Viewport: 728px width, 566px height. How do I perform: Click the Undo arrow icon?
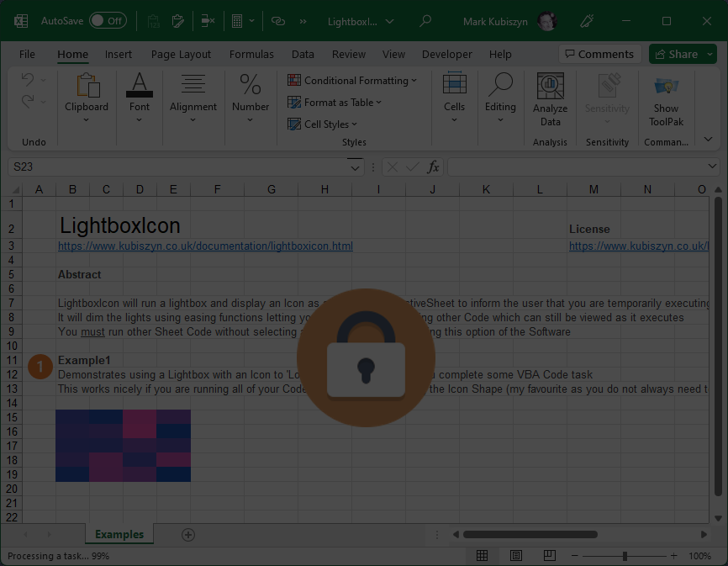point(28,80)
